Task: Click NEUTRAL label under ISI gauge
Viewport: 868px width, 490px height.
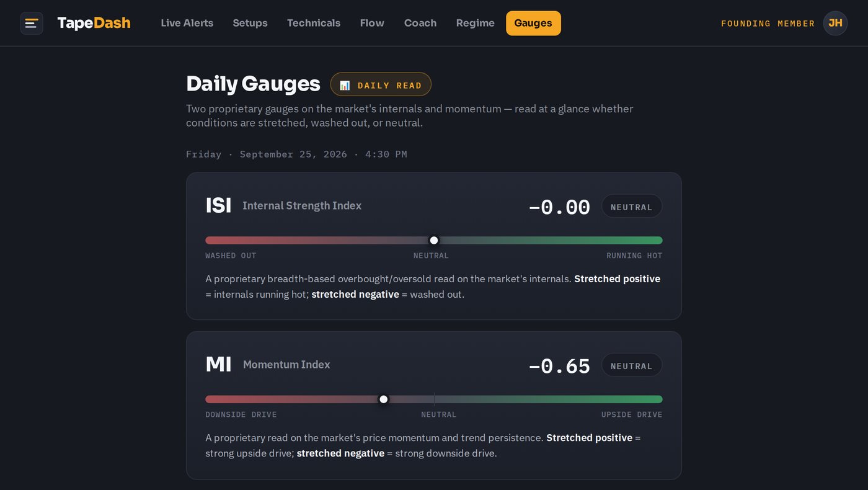Action: tap(431, 256)
